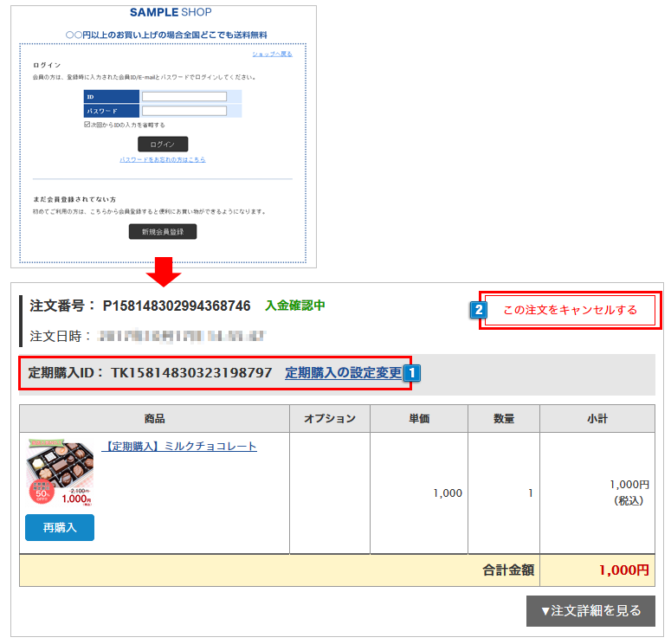Follow the ショップへ戻る link

click(x=272, y=54)
